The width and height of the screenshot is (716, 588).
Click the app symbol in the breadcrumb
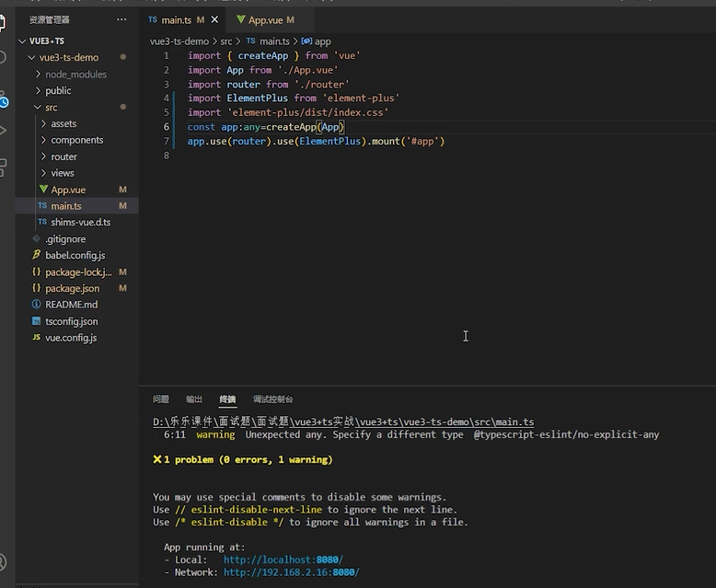316,41
